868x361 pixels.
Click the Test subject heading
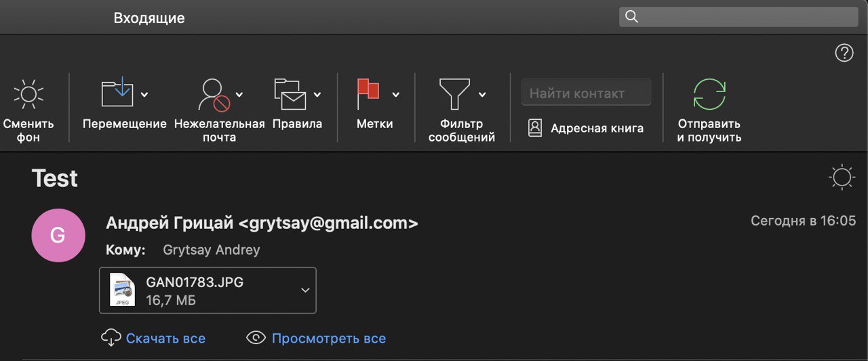pyautogui.click(x=55, y=178)
